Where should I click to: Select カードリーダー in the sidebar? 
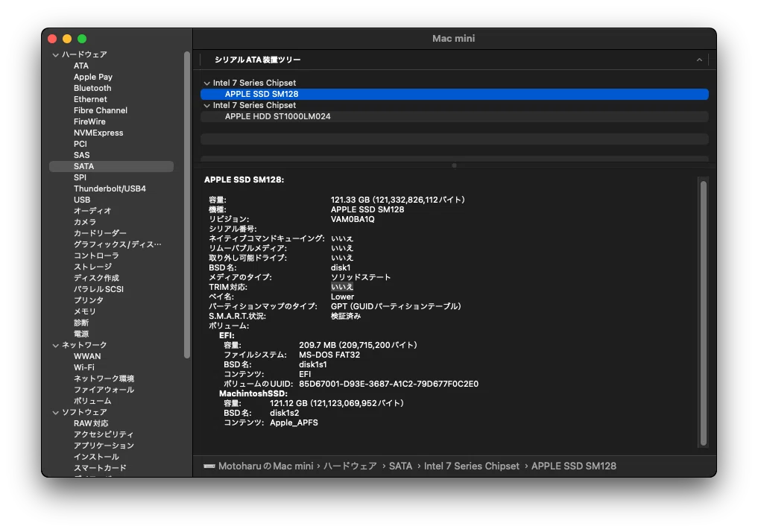coord(100,233)
